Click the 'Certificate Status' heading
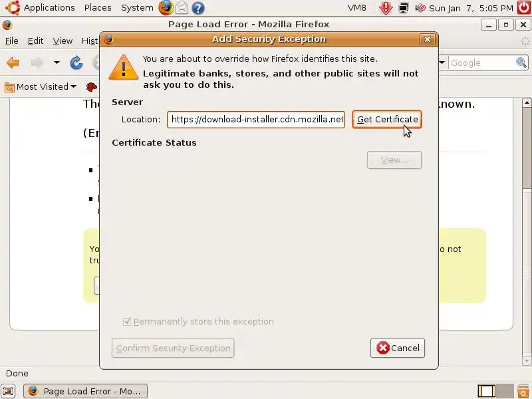Image resolution: width=532 pixels, height=399 pixels. [x=154, y=142]
